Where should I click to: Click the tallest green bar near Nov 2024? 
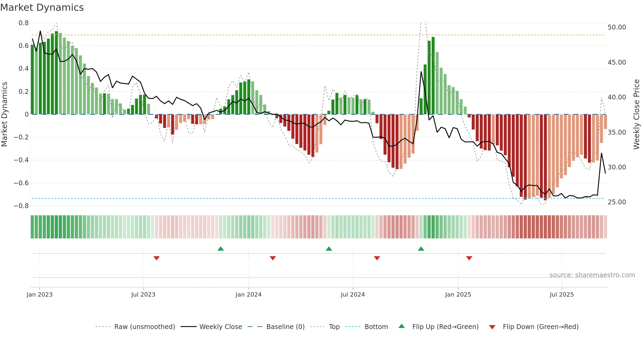pos(433,76)
